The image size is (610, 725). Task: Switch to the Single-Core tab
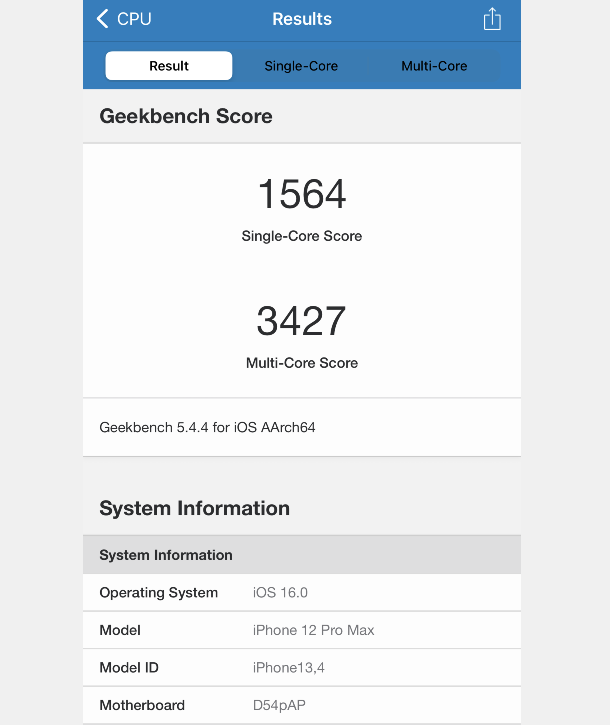(301, 66)
